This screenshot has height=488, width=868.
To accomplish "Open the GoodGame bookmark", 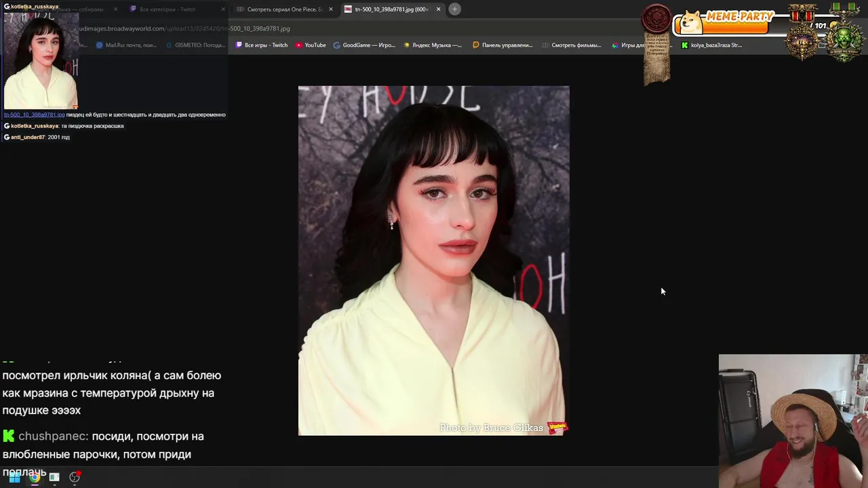I will coord(364,45).
